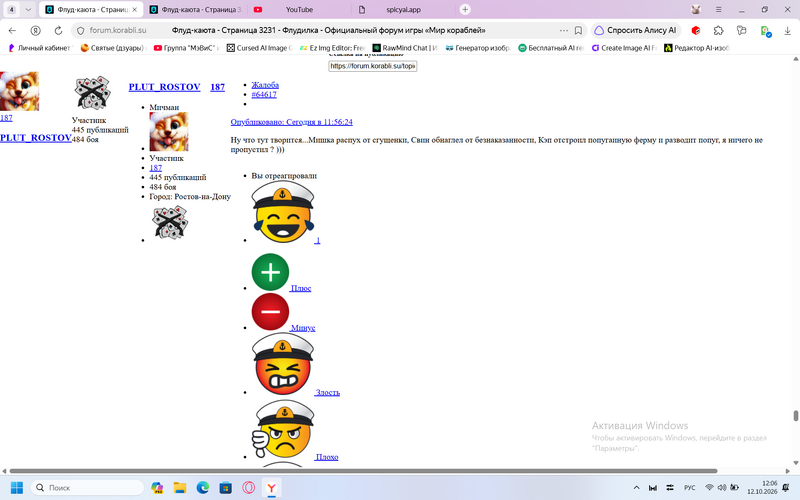Open Microsoft Store from taskbar
This screenshot has width=800, height=500.
(x=226, y=488)
